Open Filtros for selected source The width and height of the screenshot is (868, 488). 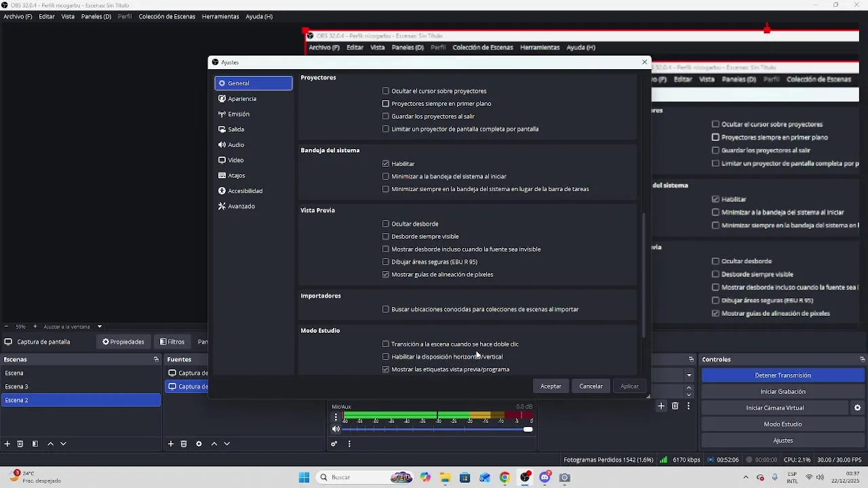172,342
